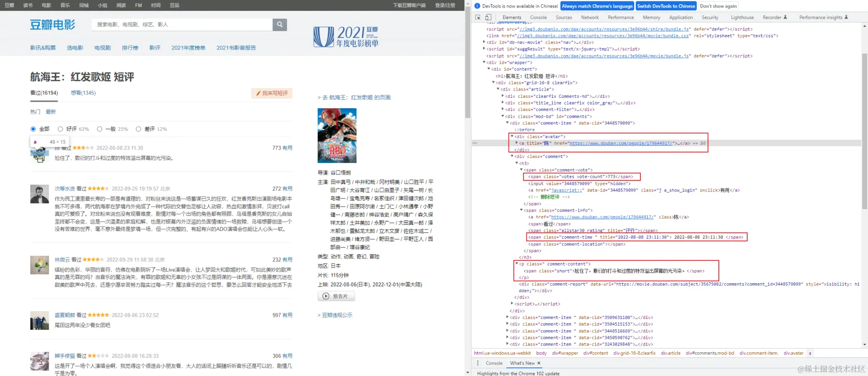Click the pencil icon on write short review
This screenshot has height=376, width=868.
pos(259,93)
